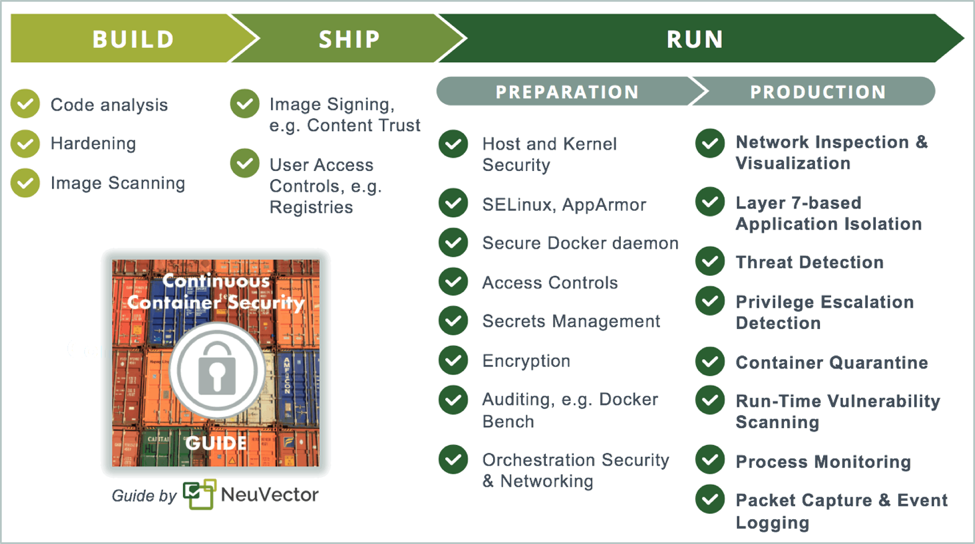Click the PREPARATION phase header

pyautogui.click(x=566, y=92)
